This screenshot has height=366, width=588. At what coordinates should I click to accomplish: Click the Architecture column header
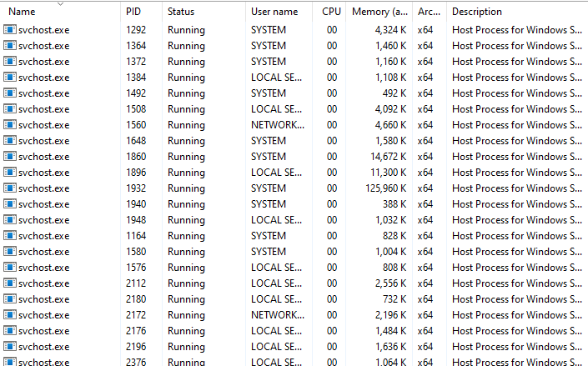pyautogui.click(x=429, y=12)
